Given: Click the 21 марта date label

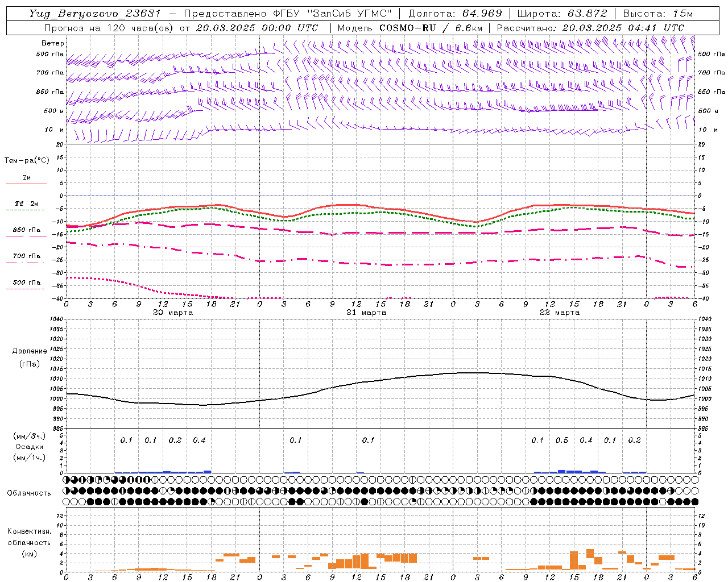Looking at the screenshot, I should [366, 313].
